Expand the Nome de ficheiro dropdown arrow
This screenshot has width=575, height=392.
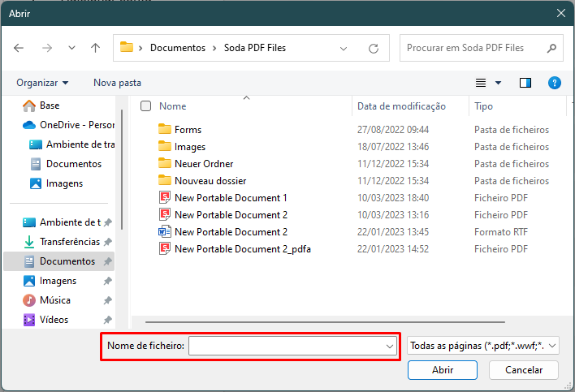390,346
